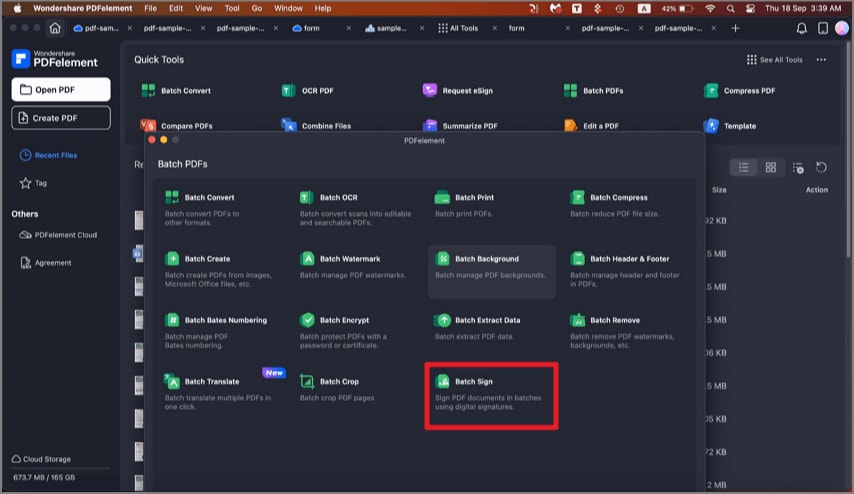Select Recent Files in sidebar
The image size is (854, 494).
click(x=48, y=155)
